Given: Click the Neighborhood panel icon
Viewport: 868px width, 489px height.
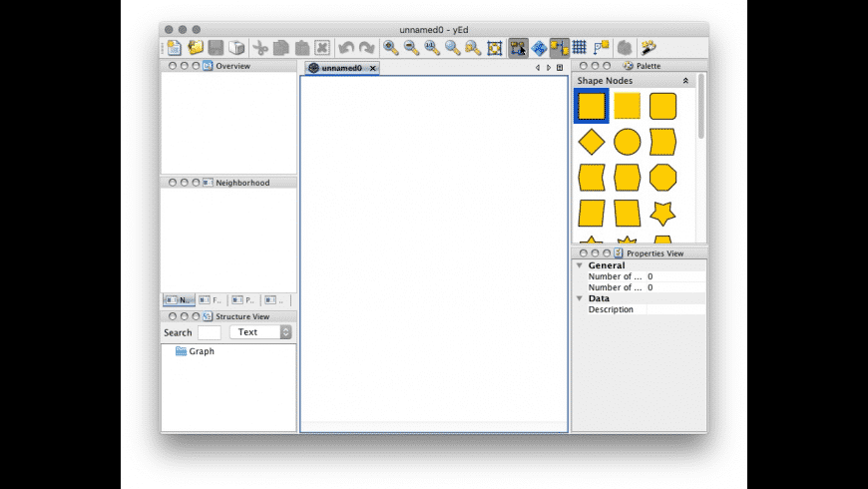Looking at the screenshot, I should (208, 183).
